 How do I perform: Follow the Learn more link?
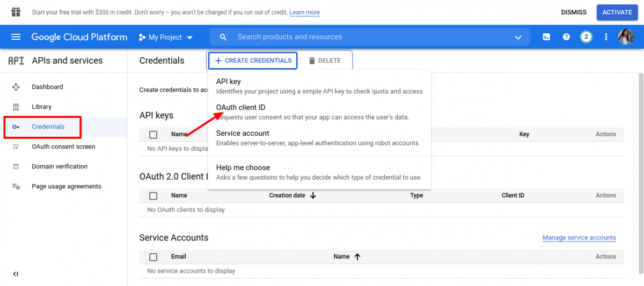click(x=304, y=12)
